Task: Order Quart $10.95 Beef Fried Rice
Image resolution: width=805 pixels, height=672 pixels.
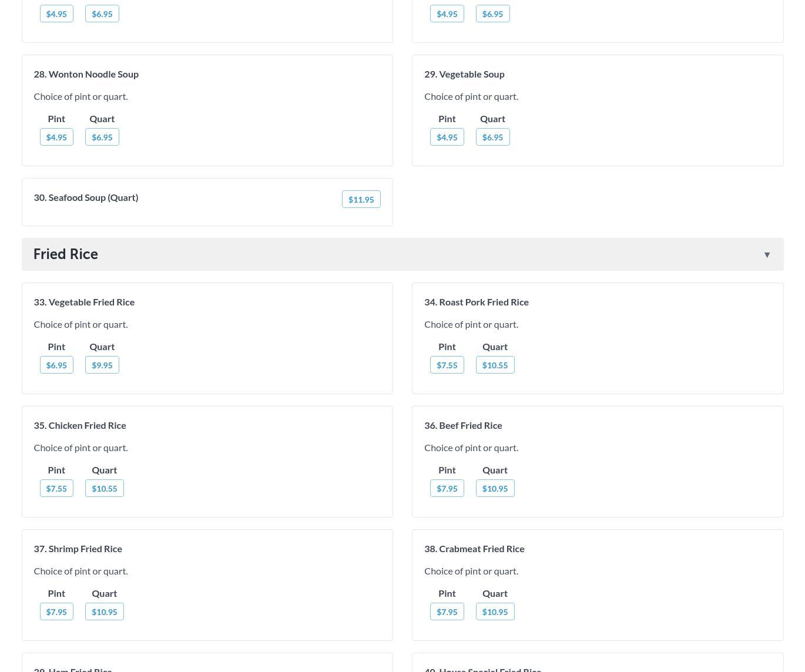Action: tap(495, 489)
